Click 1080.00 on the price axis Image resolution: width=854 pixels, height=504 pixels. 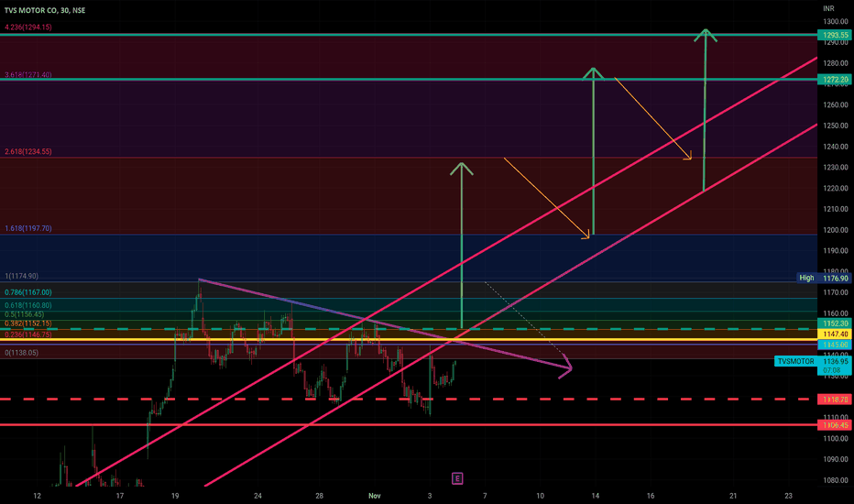point(836,480)
